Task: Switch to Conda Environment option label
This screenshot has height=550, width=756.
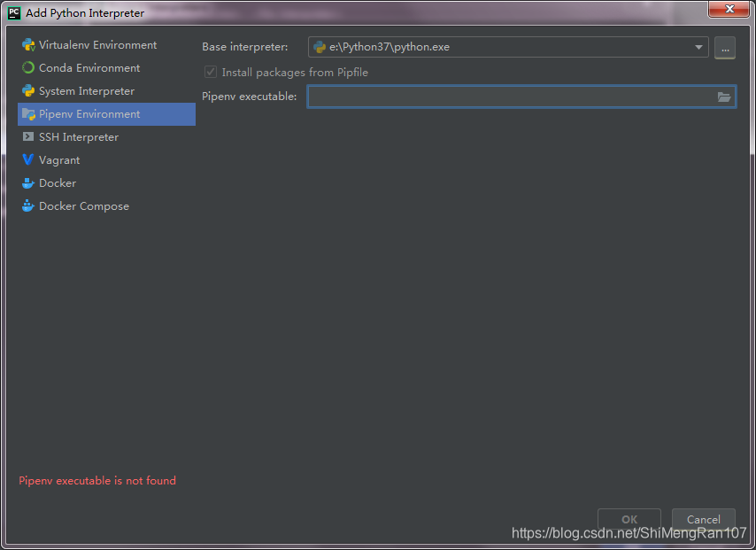Action: [89, 68]
